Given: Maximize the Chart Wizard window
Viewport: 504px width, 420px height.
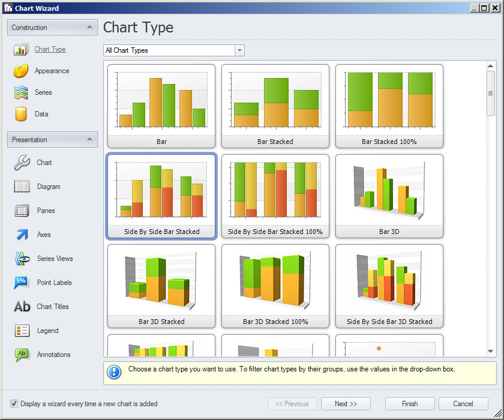Looking at the screenshot, I should [x=484, y=8].
